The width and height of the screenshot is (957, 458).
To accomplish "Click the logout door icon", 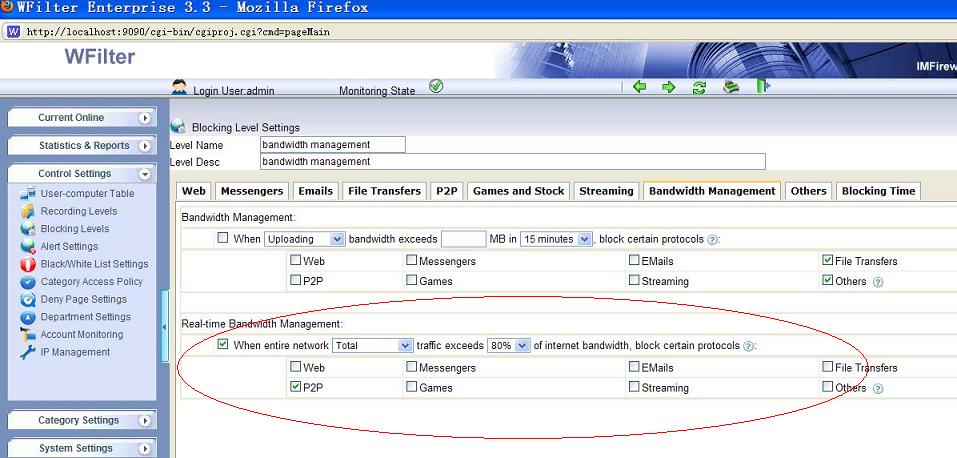I will click(763, 86).
